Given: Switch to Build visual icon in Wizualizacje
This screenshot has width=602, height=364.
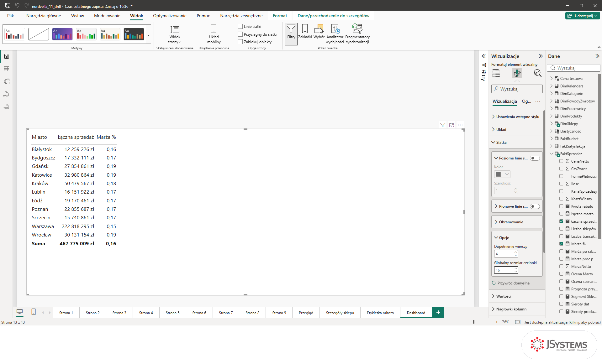Looking at the screenshot, I should (x=496, y=73).
